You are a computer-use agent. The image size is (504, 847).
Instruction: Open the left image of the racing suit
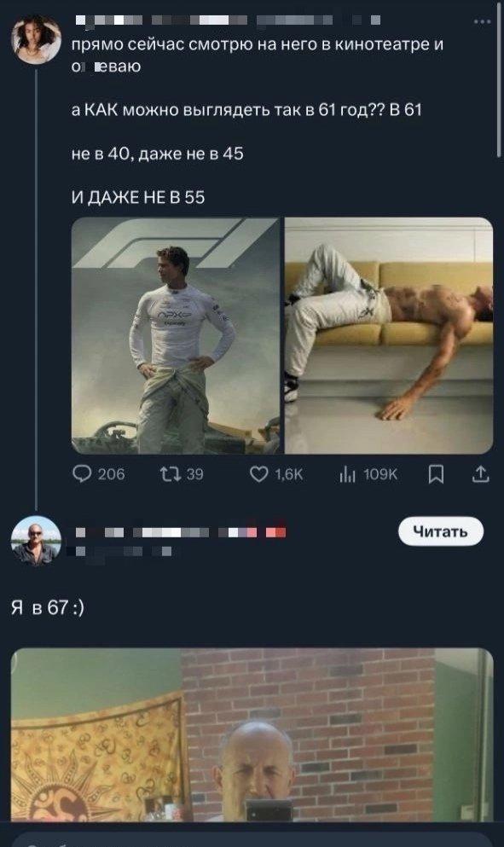(x=174, y=337)
